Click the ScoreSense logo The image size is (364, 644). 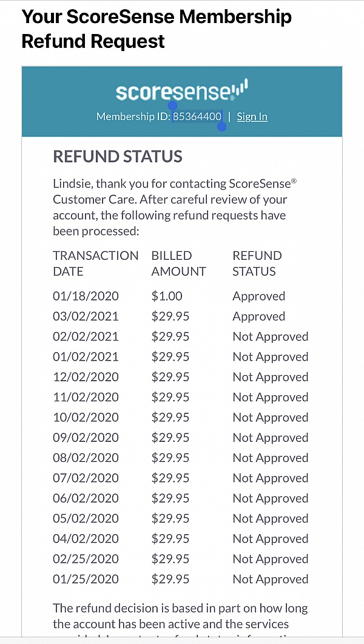(181, 91)
